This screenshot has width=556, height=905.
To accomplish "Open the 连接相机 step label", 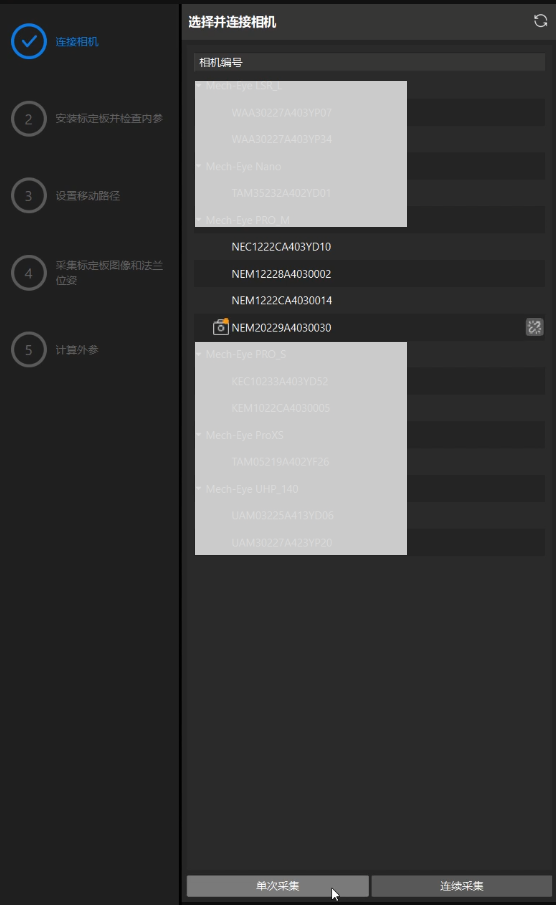I will (x=77, y=42).
